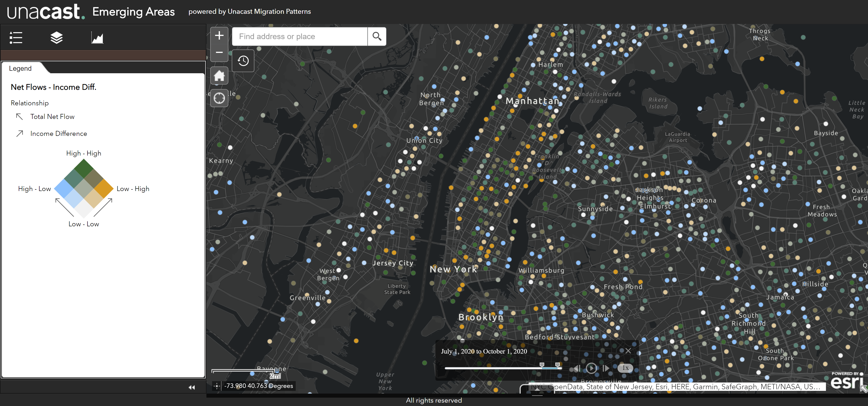Screen dimensions: 868x406
Task: Click the right time slider handle
Action: 558,365
